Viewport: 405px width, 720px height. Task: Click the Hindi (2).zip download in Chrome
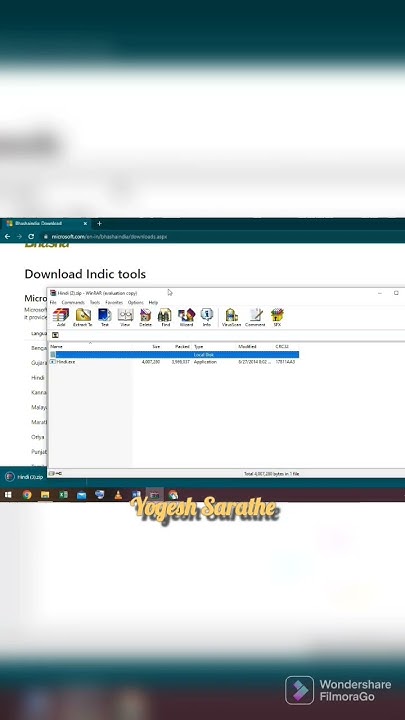(24, 477)
